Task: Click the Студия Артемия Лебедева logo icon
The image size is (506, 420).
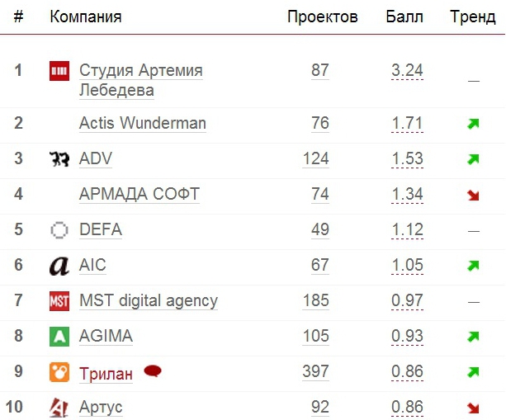Action: tap(59, 71)
